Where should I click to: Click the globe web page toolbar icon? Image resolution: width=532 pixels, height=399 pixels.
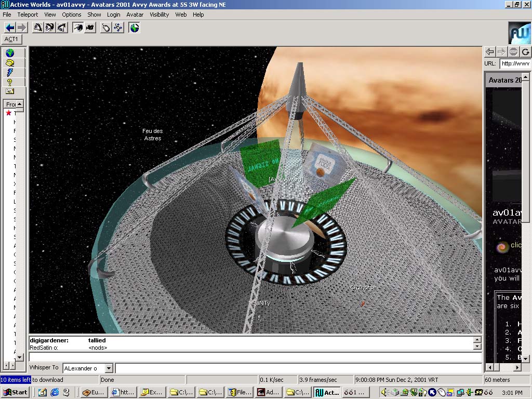pyautogui.click(x=135, y=28)
